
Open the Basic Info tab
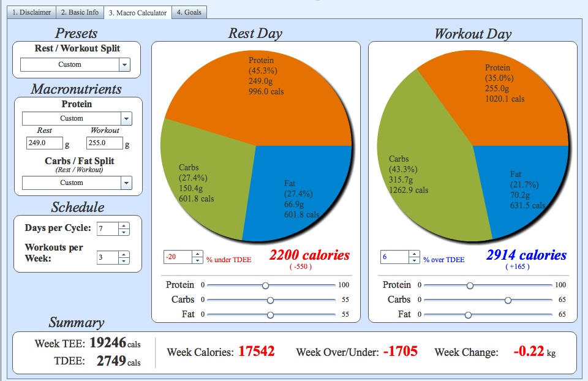pyautogui.click(x=80, y=12)
